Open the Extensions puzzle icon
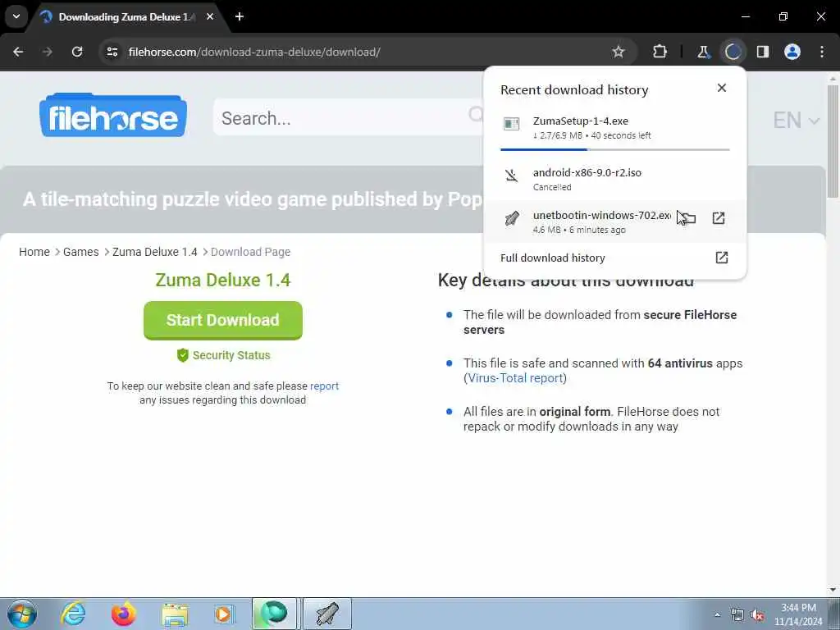Viewport: 840px width, 630px height. (660, 52)
